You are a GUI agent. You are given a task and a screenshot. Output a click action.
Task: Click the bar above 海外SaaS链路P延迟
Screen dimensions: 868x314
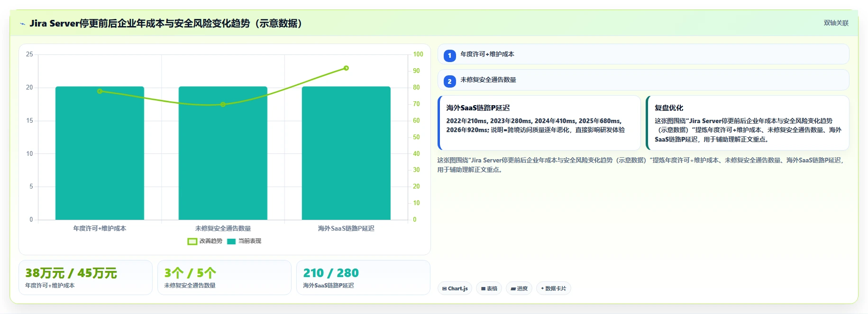tap(346, 153)
